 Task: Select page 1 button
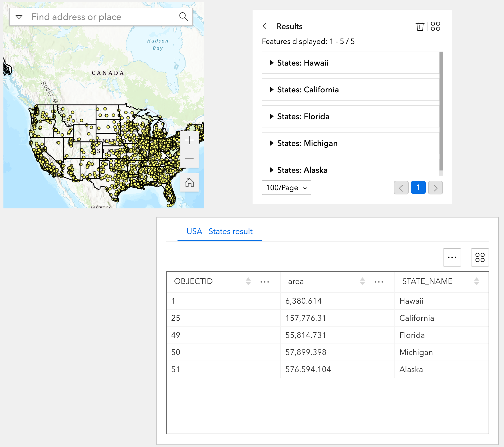point(418,188)
